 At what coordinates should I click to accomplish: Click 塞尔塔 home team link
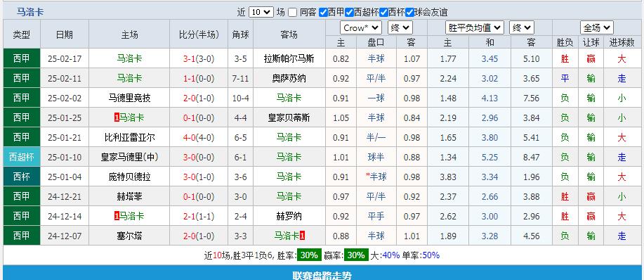(129, 236)
